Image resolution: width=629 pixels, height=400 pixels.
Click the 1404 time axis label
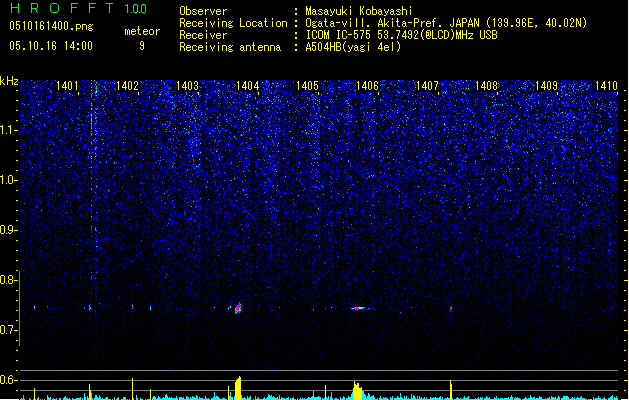click(248, 86)
